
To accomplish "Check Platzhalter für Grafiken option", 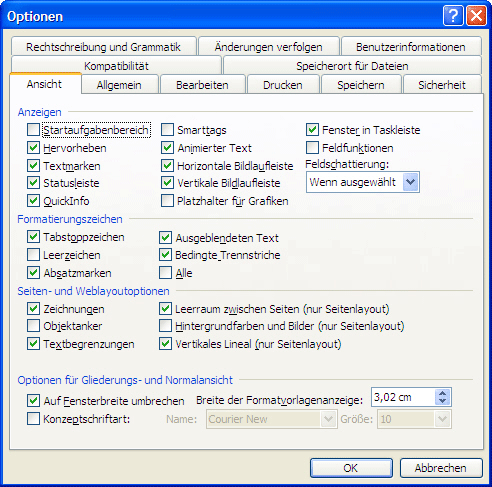I will point(167,201).
